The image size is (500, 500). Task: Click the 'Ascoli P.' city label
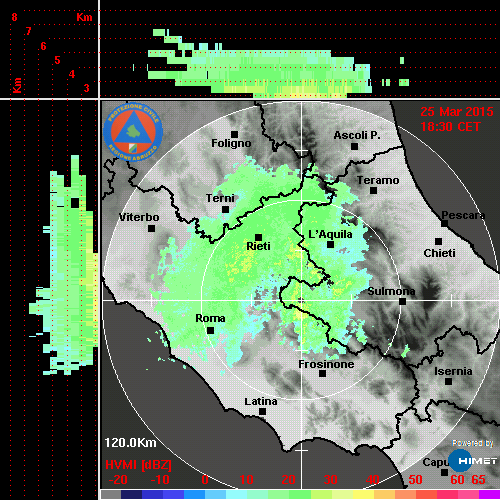pos(357,135)
